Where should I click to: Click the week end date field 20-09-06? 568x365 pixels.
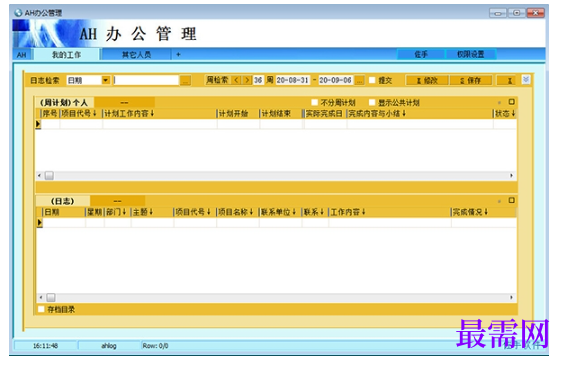(x=335, y=80)
